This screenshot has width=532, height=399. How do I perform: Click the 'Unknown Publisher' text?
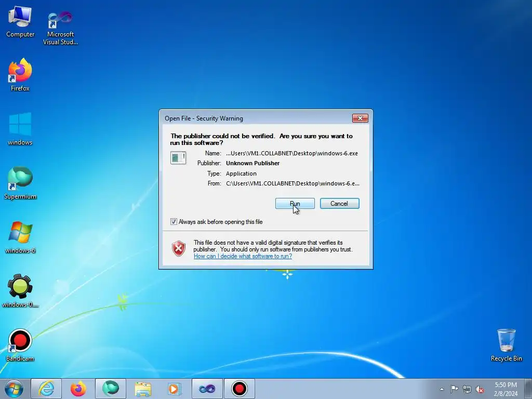click(x=253, y=163)
